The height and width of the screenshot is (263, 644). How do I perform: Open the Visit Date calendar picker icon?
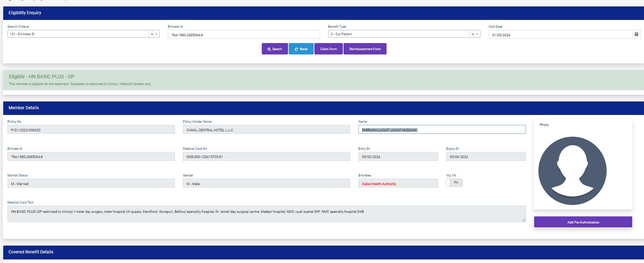click(636, 34)
